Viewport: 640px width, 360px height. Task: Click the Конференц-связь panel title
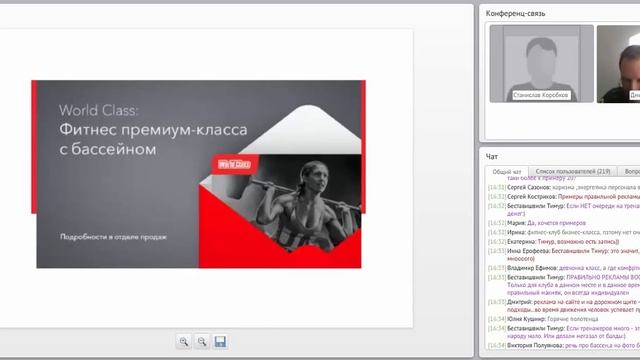[515, 13]
